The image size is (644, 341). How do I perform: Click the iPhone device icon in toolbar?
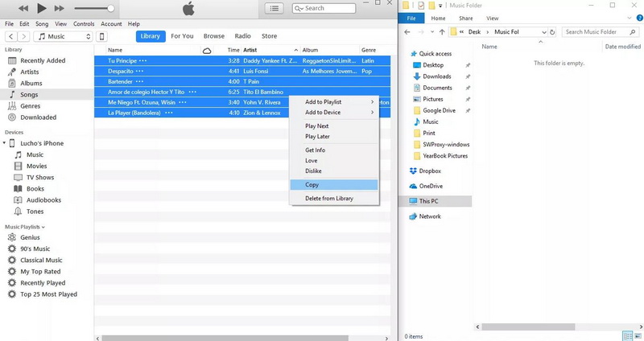(101, 36)
